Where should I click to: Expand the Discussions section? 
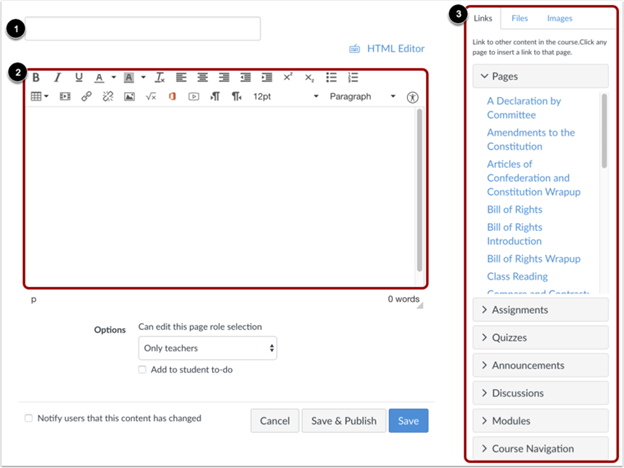tap(540, 393)
